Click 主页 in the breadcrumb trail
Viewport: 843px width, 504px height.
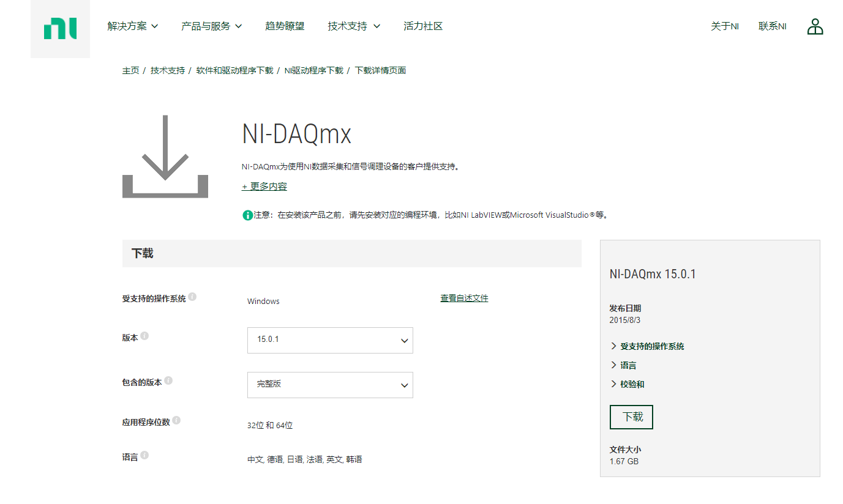[130, 70]
